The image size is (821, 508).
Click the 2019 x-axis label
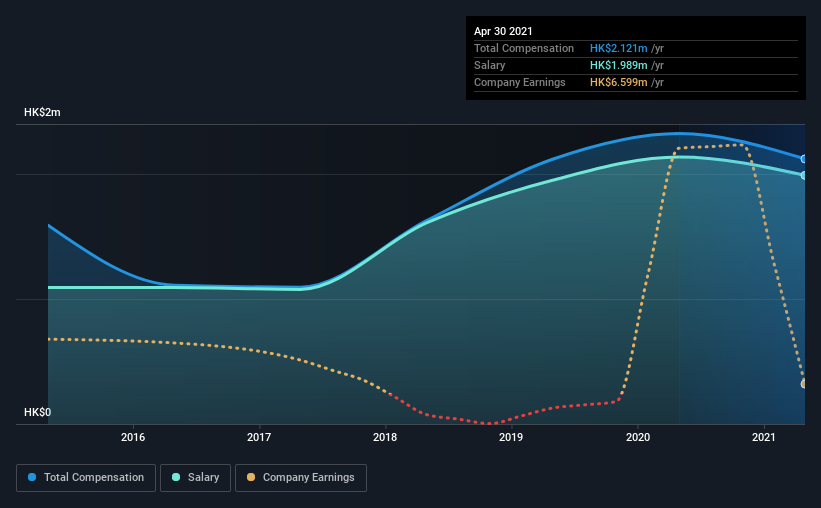coord(511,437)
